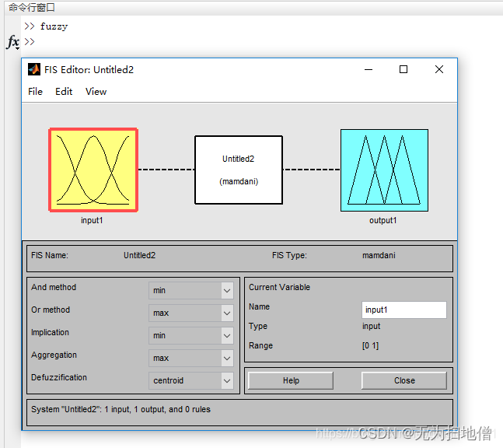Click the Range value [0 1]
The height and width of the screenshot is (448, 503).
point(371,345)
